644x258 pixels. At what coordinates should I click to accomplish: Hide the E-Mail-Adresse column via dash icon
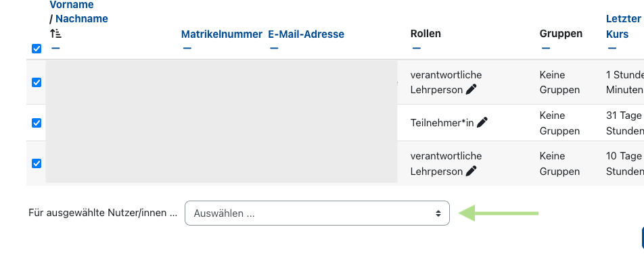pos(274,48)
